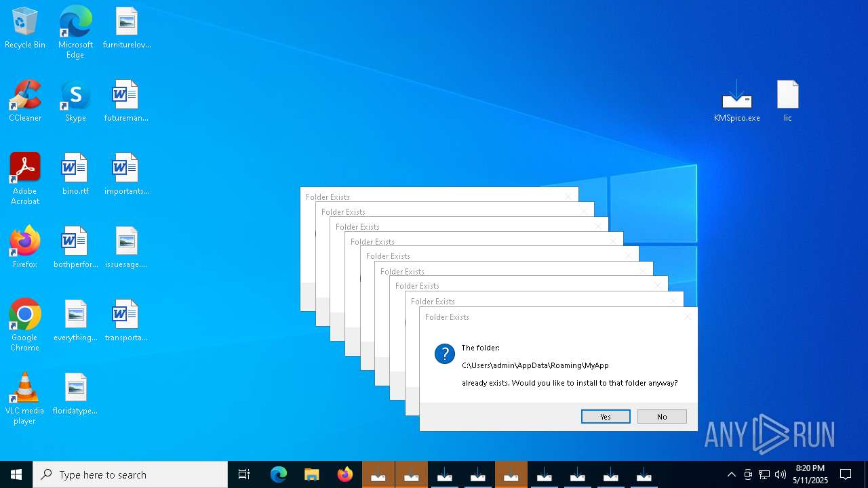Open the Windows Start menu
Image resolution: width=868 pixels, height=488 pixels.
pyautogui.click(x=16, y=474)
